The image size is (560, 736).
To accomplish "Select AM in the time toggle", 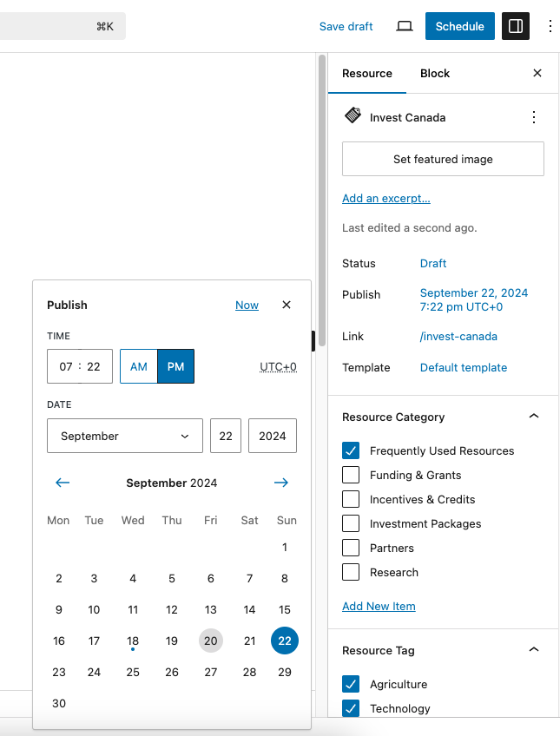I will click(x=139, y=366).
